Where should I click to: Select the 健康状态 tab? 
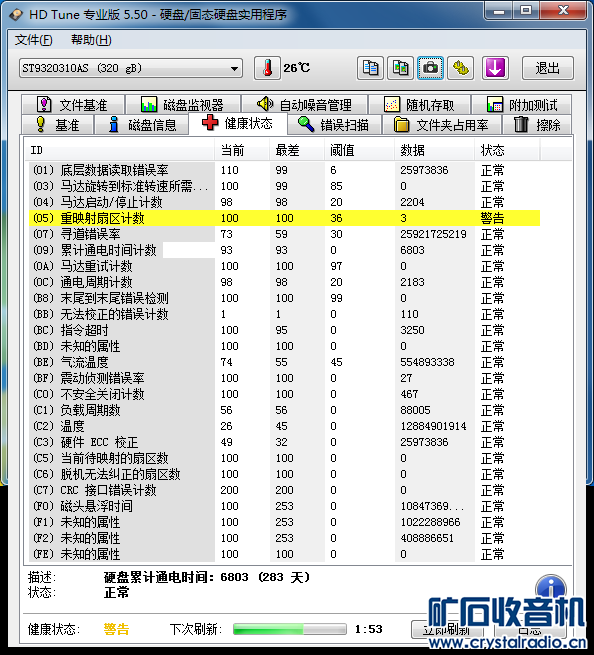point(238,123)
